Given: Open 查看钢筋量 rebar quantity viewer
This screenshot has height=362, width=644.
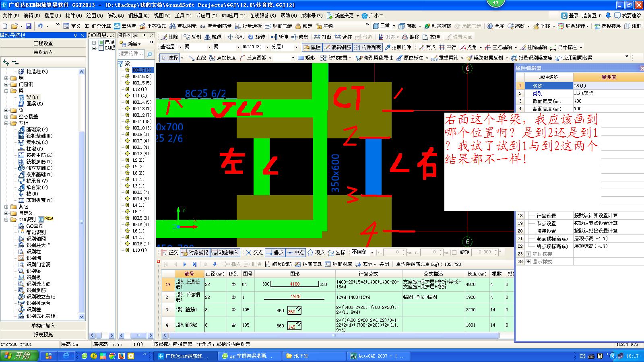Looking at the screenshot, I should (x=215, y=26).
